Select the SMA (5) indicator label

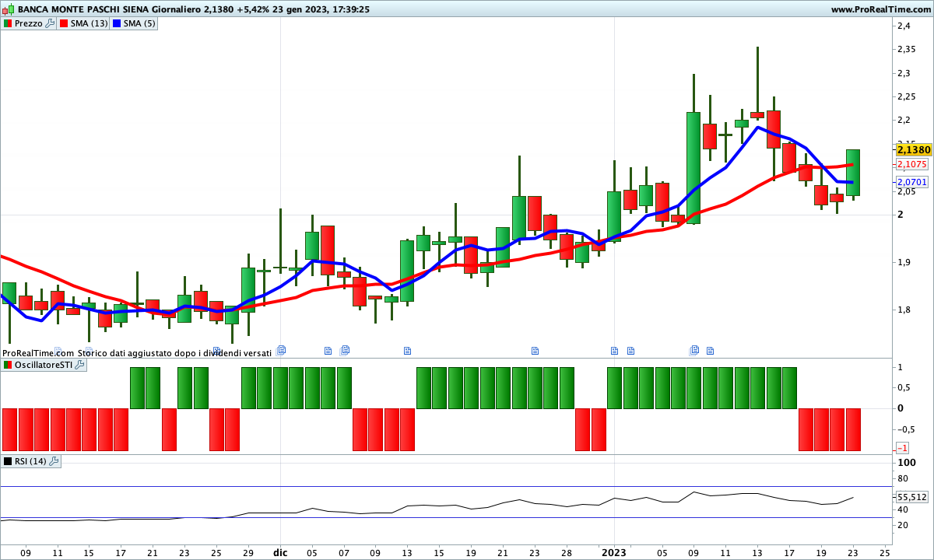coord(140,23)
